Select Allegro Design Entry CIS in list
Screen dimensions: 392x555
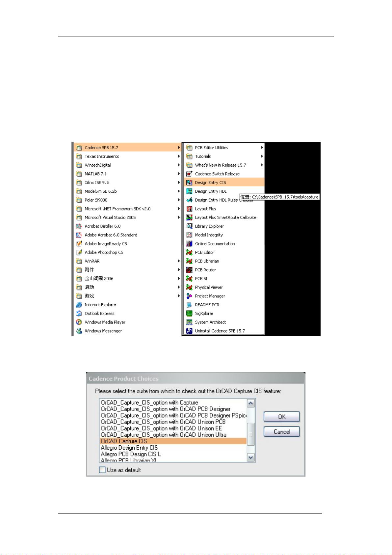(173, 448)
